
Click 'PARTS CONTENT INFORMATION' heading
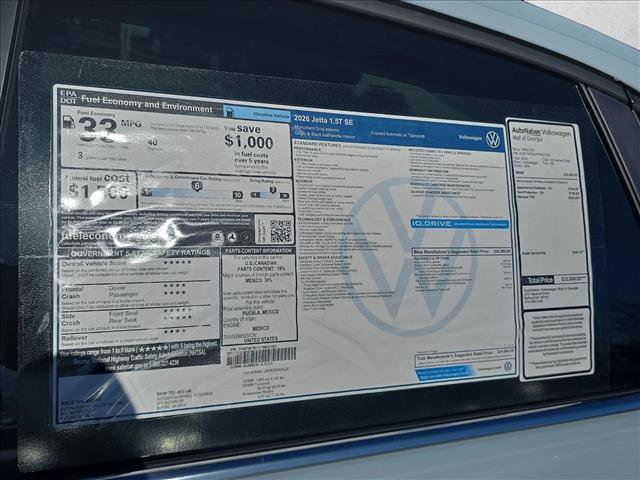coord(259,251)
